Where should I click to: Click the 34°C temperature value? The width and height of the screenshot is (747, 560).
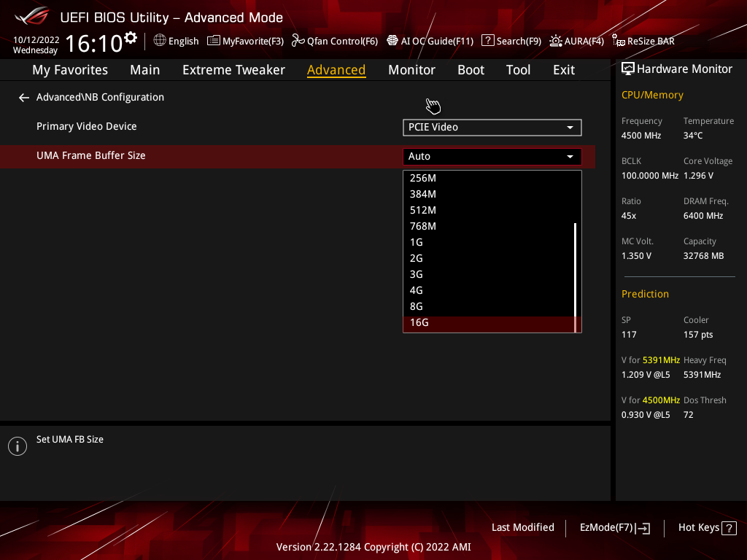(x=693, y=135)
